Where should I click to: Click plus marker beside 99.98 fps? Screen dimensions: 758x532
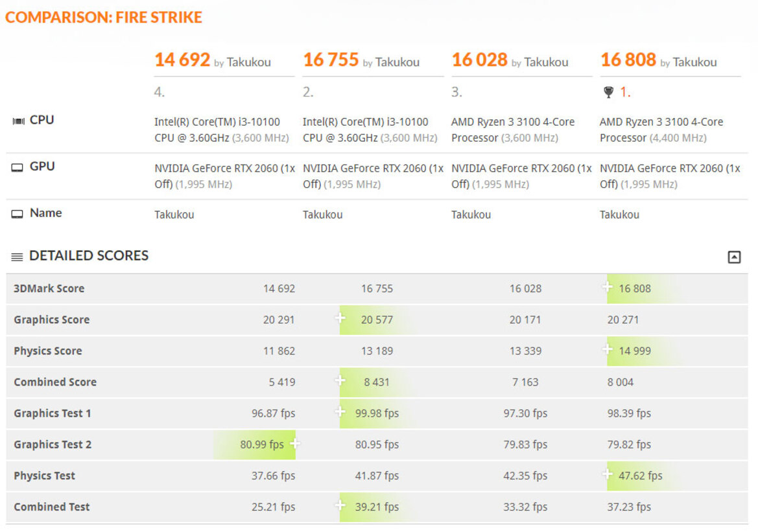(x=340, y=411)
